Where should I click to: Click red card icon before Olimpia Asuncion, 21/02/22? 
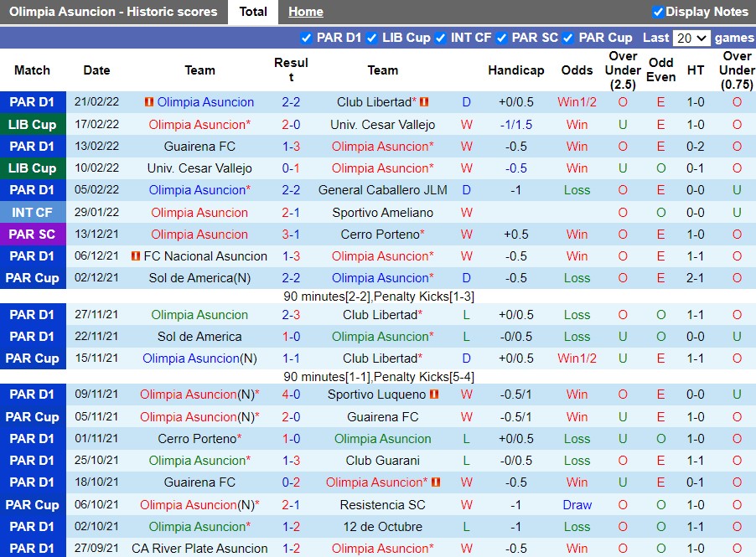pyautogui.click(x=149, y=102)
